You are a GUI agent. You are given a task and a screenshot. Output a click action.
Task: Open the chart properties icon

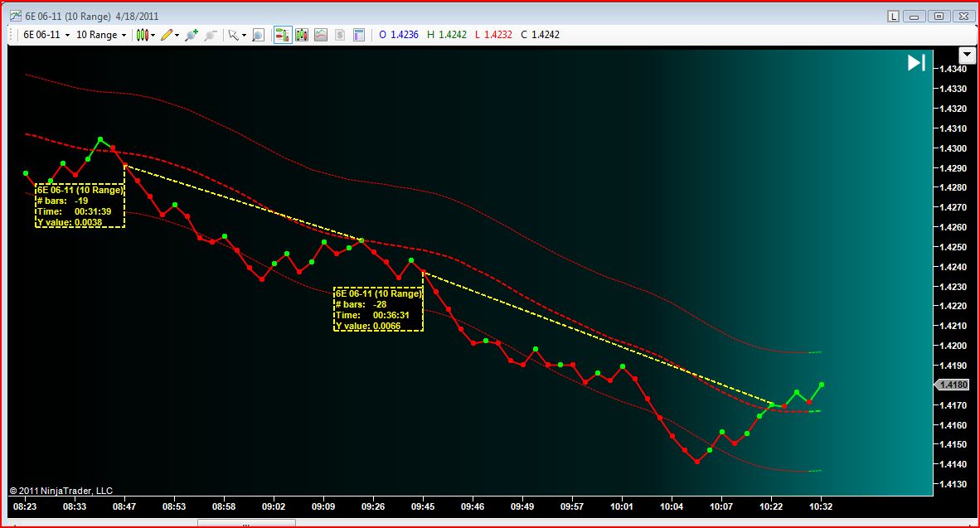coord(359,35)
